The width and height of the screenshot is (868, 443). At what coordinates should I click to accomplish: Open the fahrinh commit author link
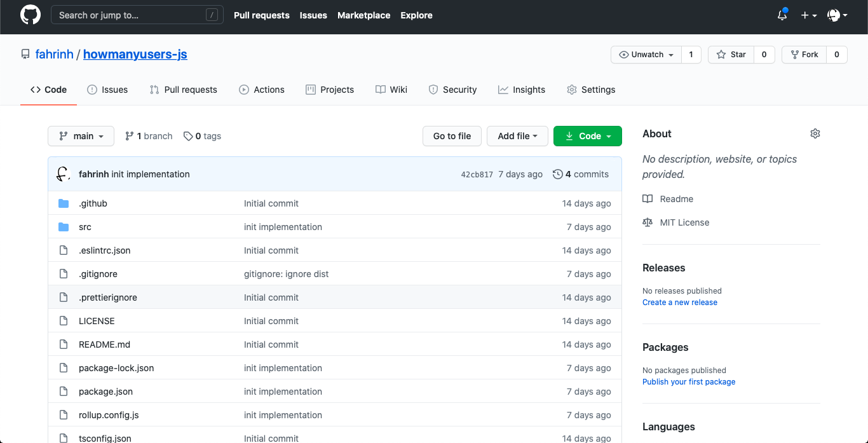(93, 174)
